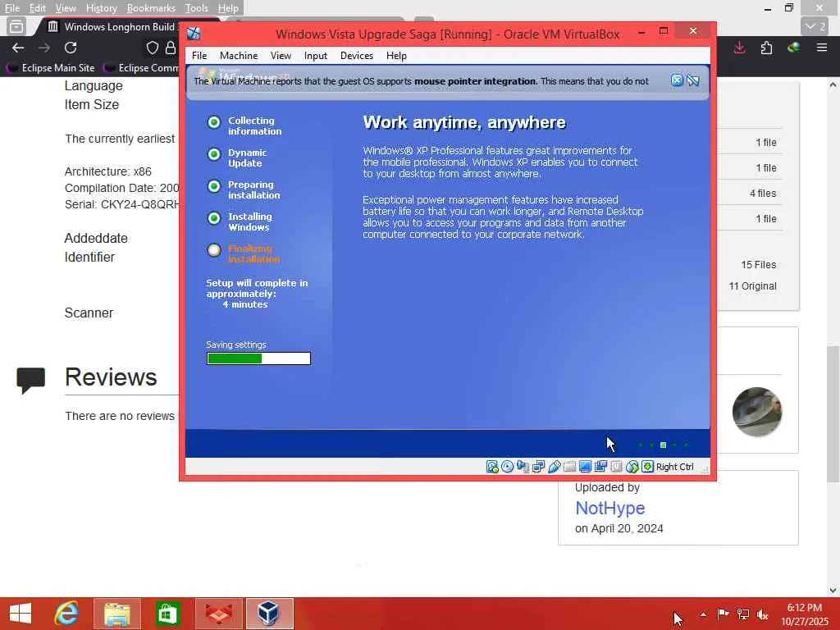Open the Windows Start button
840x630 pixels.
pyautogui.click(x=21, y=614)
